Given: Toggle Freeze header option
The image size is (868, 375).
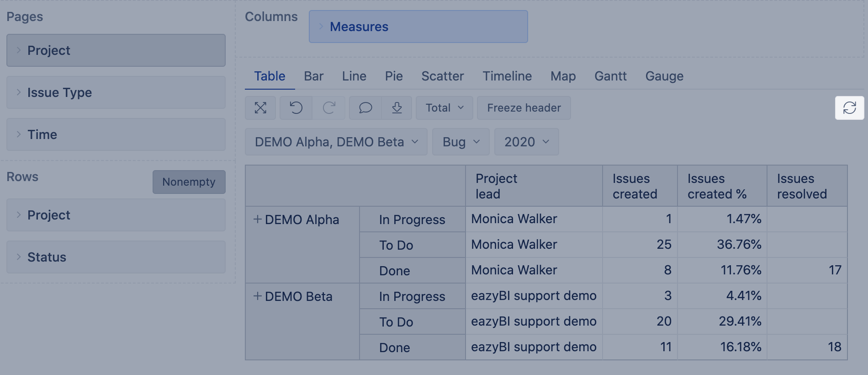Looking at the screenshot, I should click(524, 108).
